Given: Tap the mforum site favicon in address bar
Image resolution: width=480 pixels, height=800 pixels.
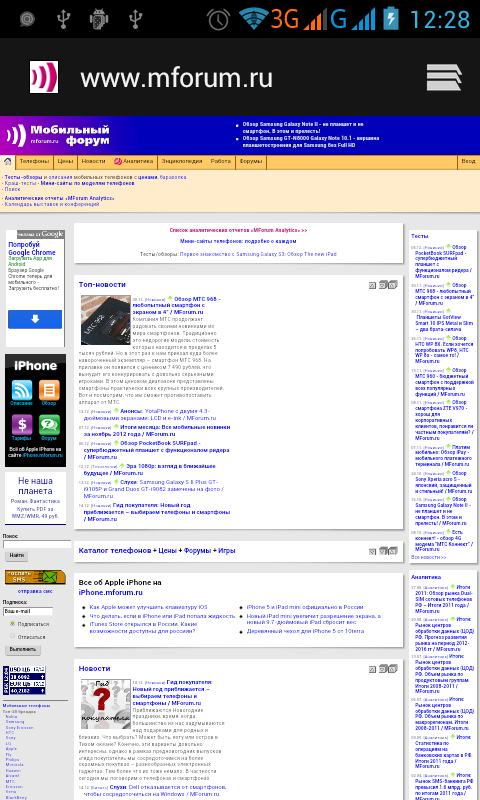Looking at the screenshot, I should click(x=43, y=77).
